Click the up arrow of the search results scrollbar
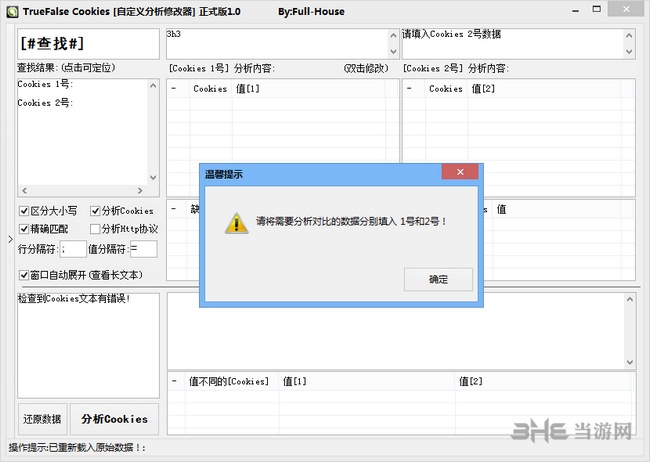Screen dimensions: 650x462 [x=153, y=86]
